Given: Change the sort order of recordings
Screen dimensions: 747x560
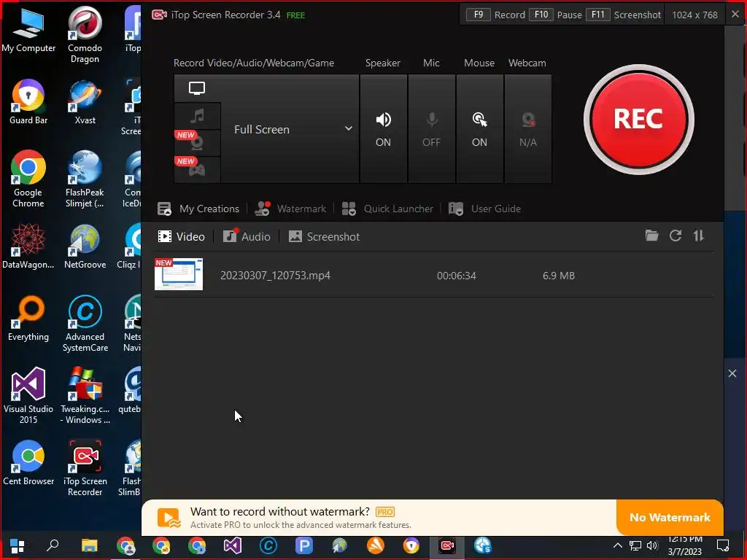Looking at the screenshot, I should point(698,236).
